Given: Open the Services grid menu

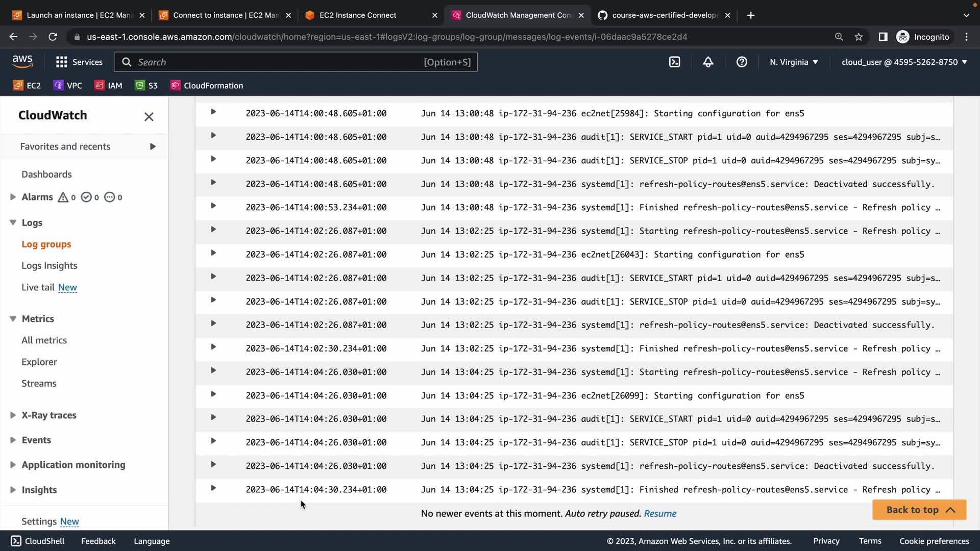Looking at the screenshot, I should [x=79, y=62].
